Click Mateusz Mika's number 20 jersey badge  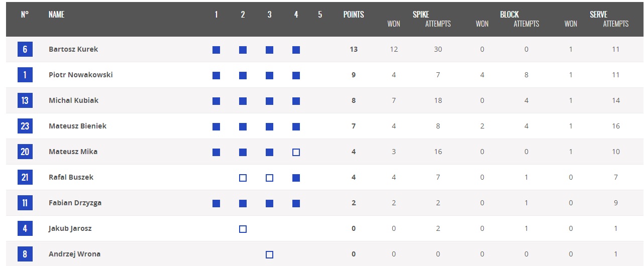pyautogui.click(x=25, y=152)
